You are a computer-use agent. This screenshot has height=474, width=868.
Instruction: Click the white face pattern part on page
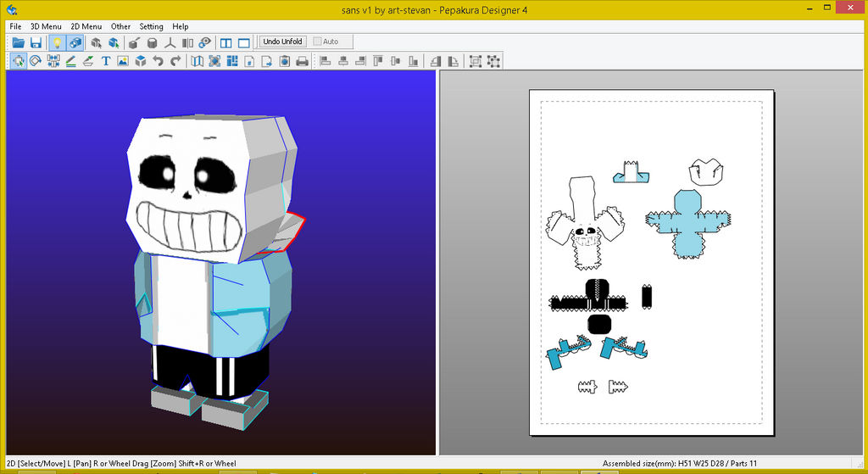tap(585, 224)
